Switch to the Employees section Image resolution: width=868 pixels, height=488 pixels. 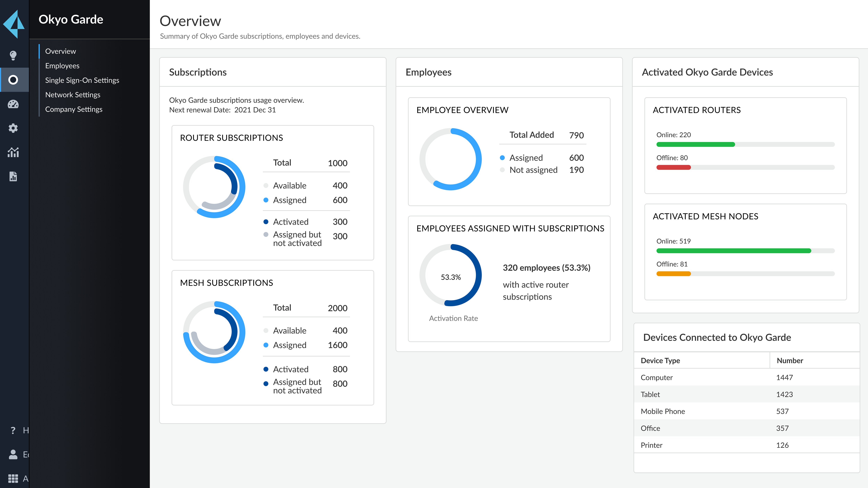point(62,66)
